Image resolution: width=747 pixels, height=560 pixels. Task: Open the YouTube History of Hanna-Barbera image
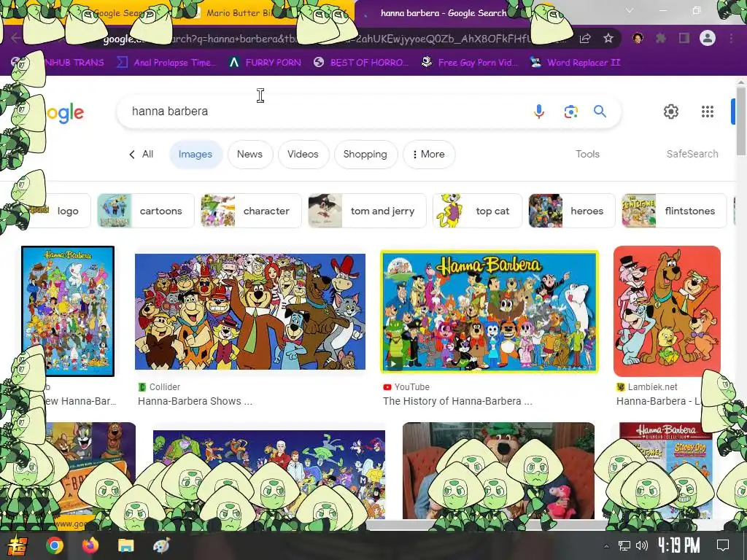point(489,311)
